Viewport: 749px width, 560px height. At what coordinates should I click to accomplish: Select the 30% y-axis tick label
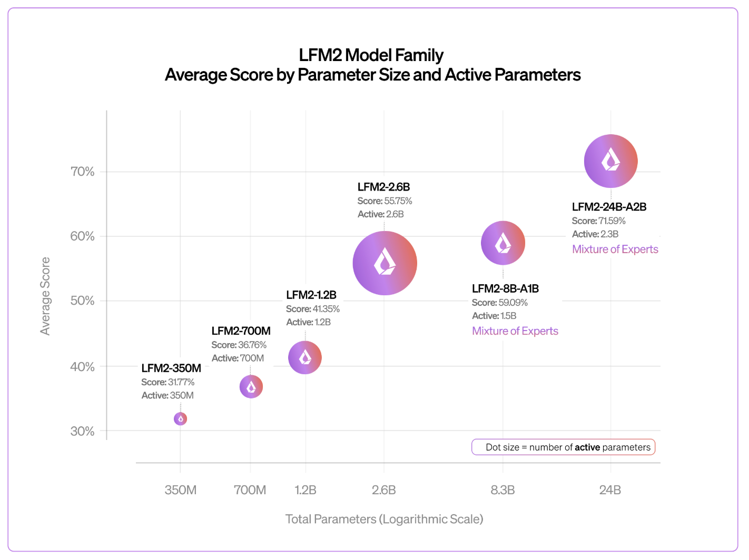click(x=82, y=432)
